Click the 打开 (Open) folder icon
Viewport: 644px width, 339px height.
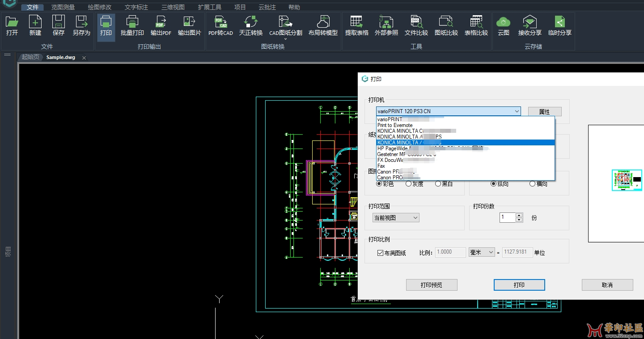click(x=12, y=21)
